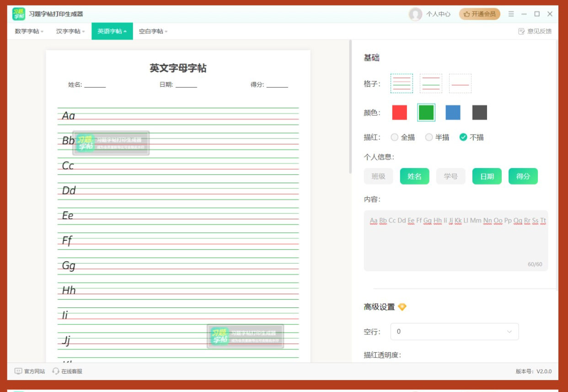Select 全描 tracing option

403,137
